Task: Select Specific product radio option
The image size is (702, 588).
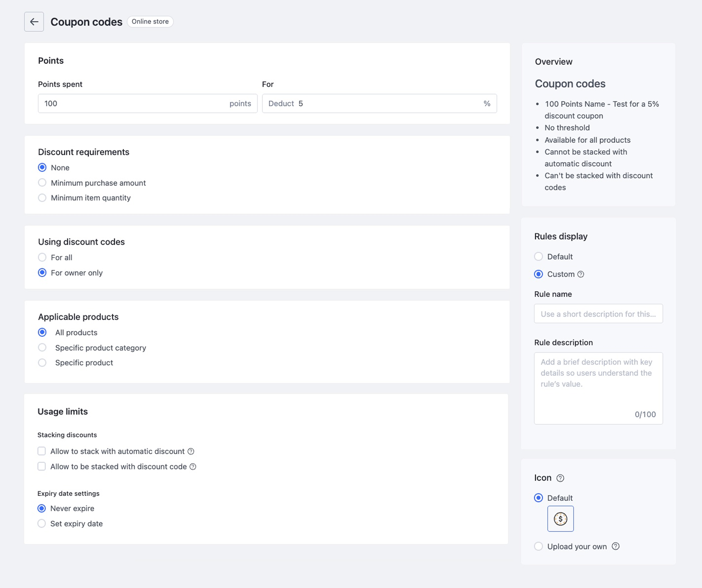Action: 42,363
